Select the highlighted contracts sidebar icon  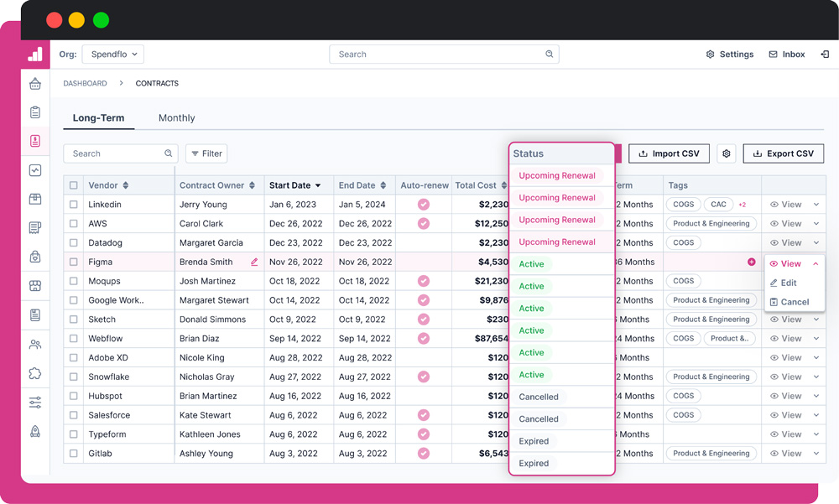pos(35,141)
